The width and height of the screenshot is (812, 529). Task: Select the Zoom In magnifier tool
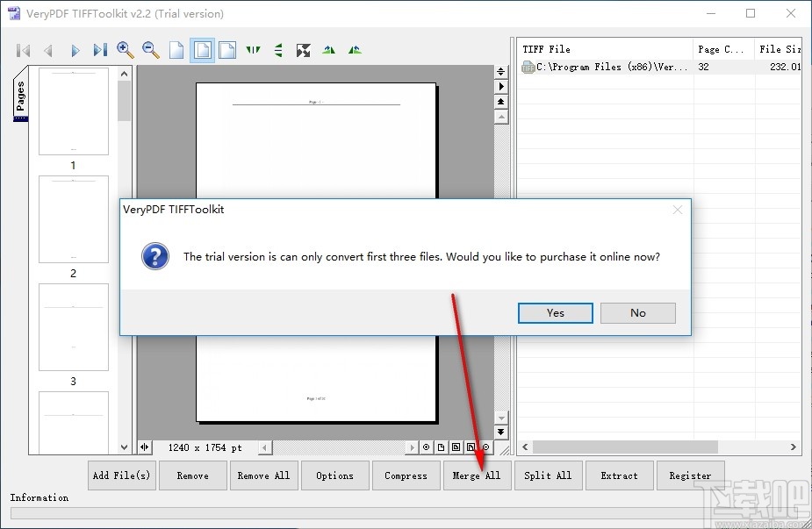pyautogui.click(x=125, y=50)
